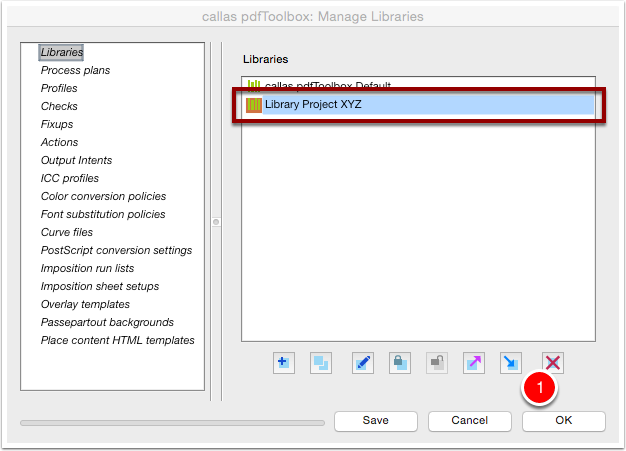Viewport: 626px width, 451px height.
Task: Import a library using the blue arrow icon
Action: 511,363
